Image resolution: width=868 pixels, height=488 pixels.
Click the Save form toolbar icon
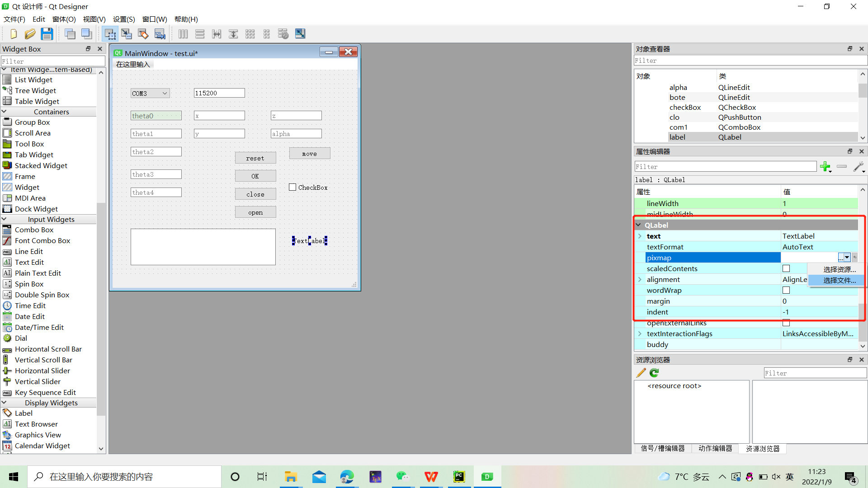pos(47,34)
